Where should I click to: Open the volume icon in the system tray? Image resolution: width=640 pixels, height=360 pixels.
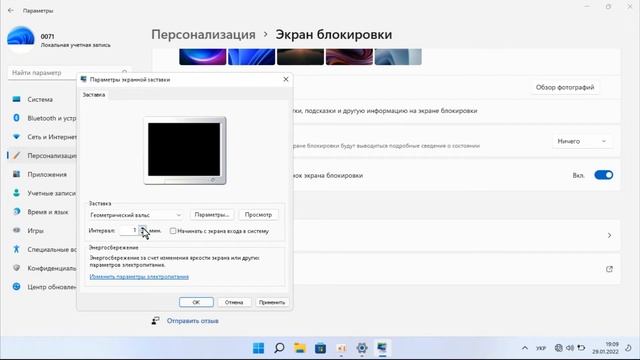click(570, 348)
